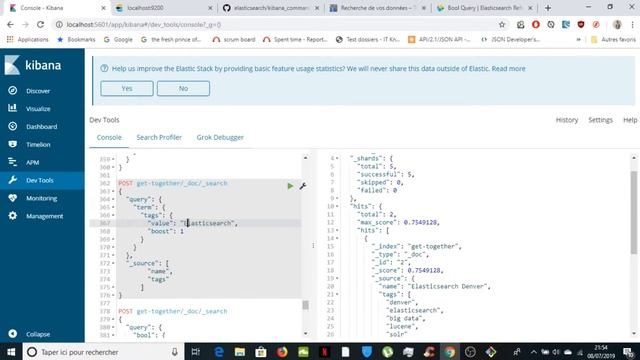Launch Firefox from taskbar
The height and width of the screenshot is (360, 640).
click(x=282, y=352)
